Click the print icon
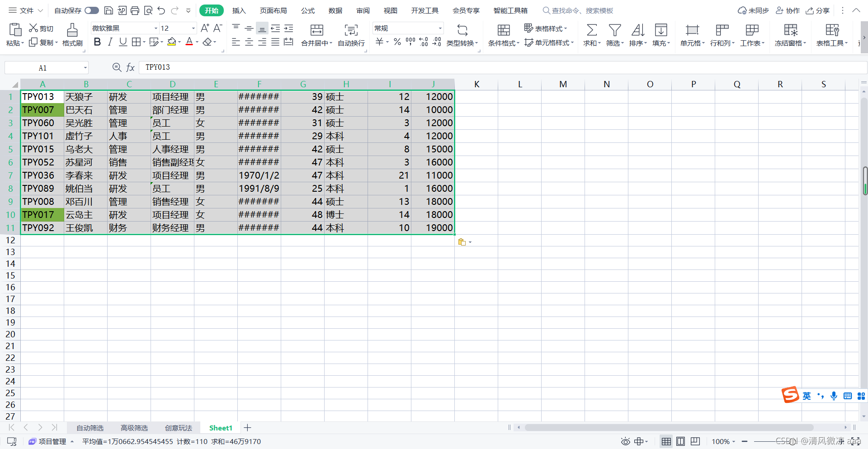This screenshot has height=449, width=868. pyautogui.click(x=135, y=10)
